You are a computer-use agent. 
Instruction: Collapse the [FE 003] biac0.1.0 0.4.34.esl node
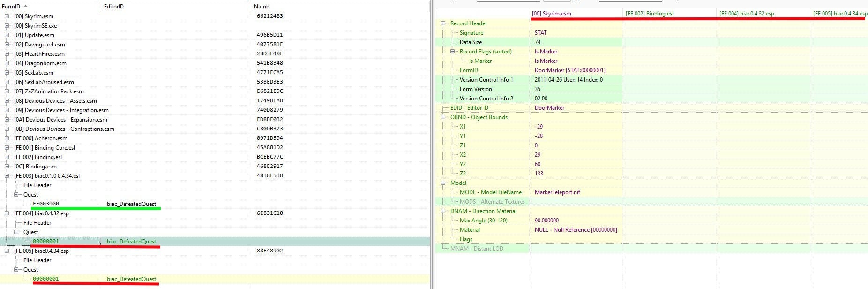pos(7,175)
